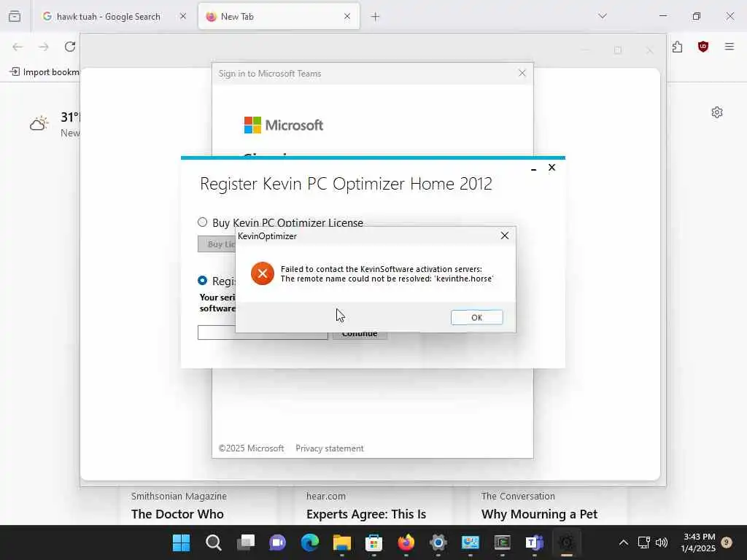
Task: Open the uBlock Origin extension icon
Action: tap(703, 47)
